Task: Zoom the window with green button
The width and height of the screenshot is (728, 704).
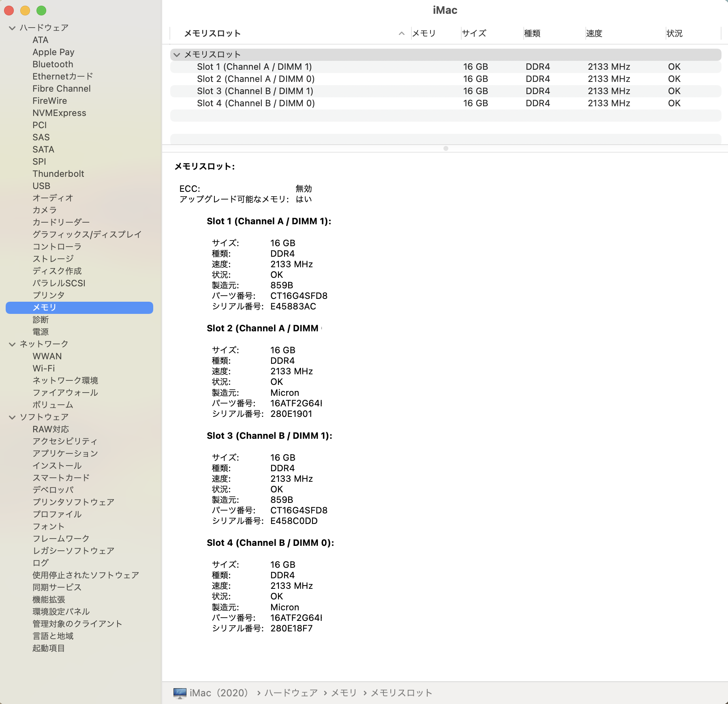Action: point(41,11)
